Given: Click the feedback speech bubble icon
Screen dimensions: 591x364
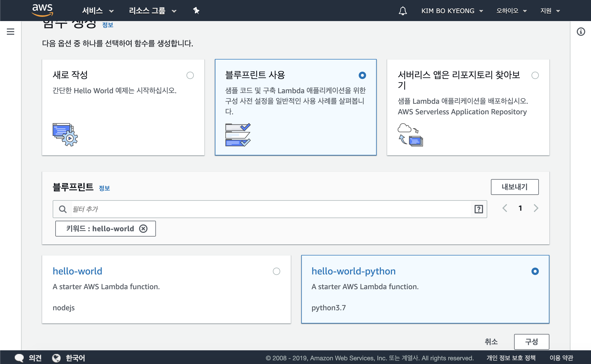Looking at the screenshot, I should click(x=19, y=358).
